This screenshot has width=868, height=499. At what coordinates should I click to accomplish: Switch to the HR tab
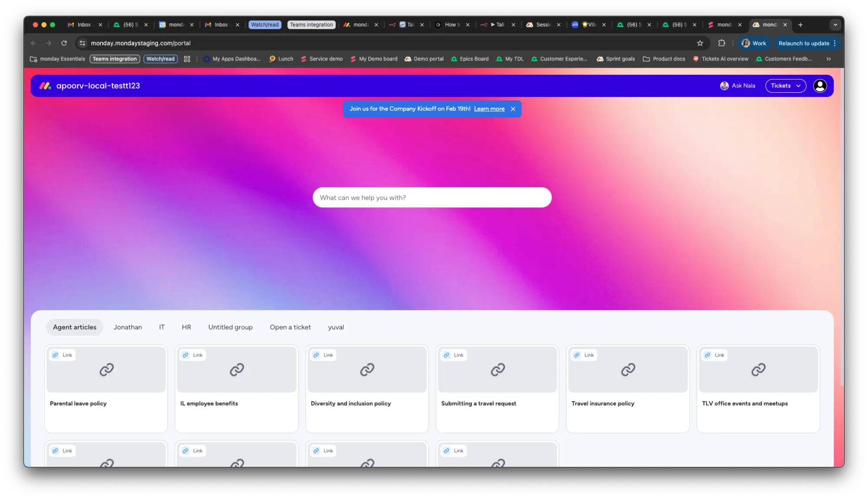(x=186, y=327)
